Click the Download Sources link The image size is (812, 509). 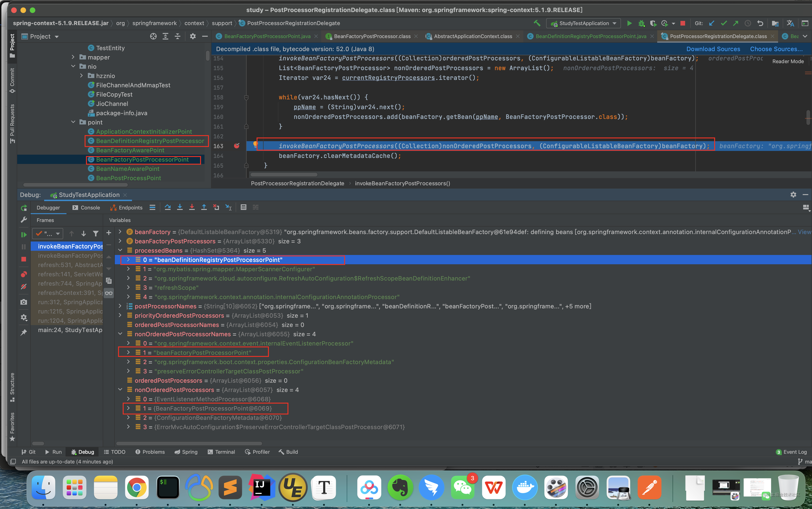point(713,49)
